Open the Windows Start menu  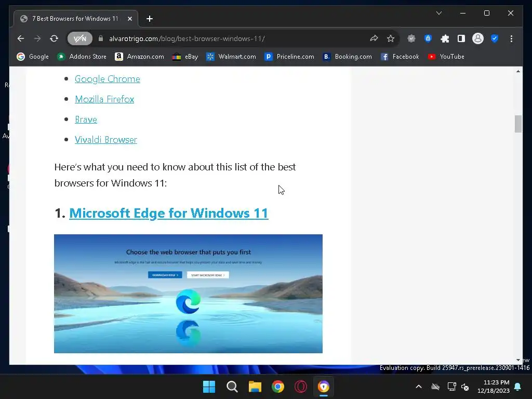tap(209, 387)
